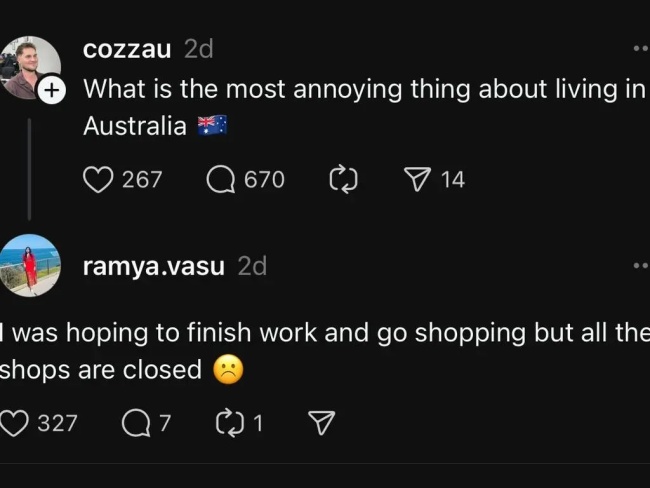This screenshot has width=650, height=488.
Task: View ramya.vasu's profile picture
Action: 30,265
